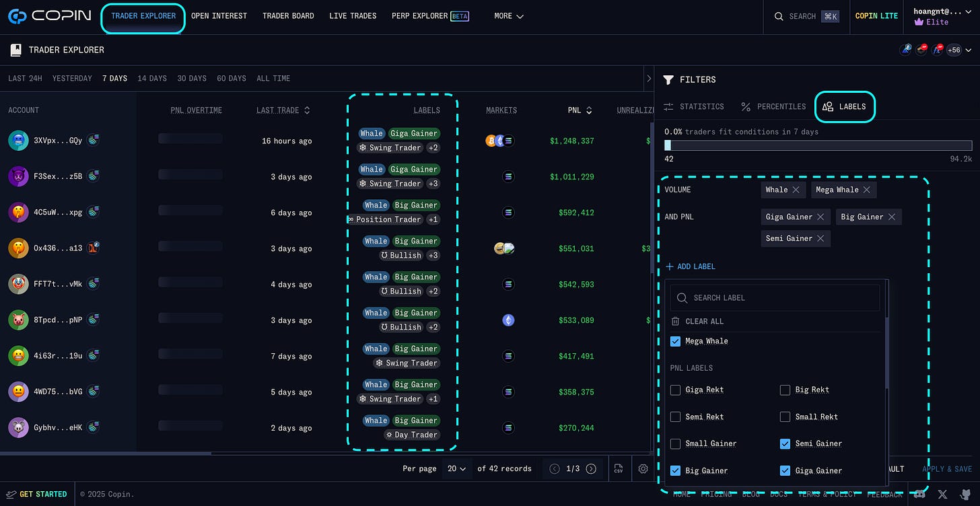This screenshot has height=506, width=980.
Task: Click avatar of trader 8Tpcd...pNP
Action: (x=18, y=320)
